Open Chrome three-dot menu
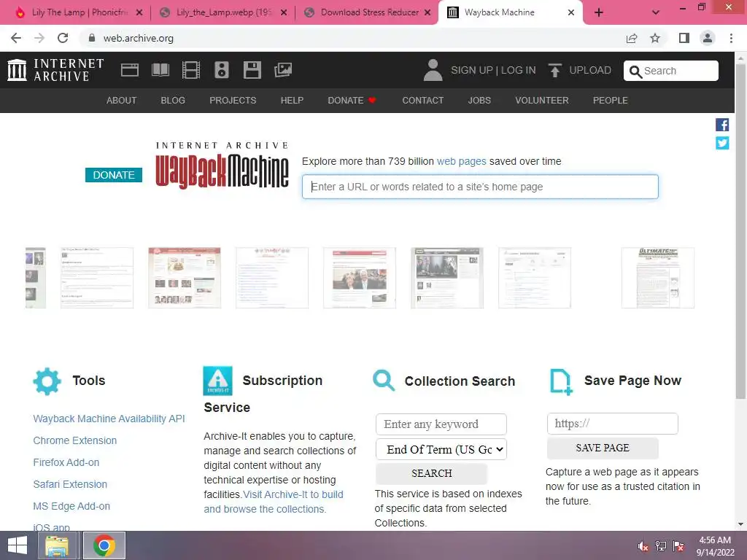747x560 pixels. (731, 38)
